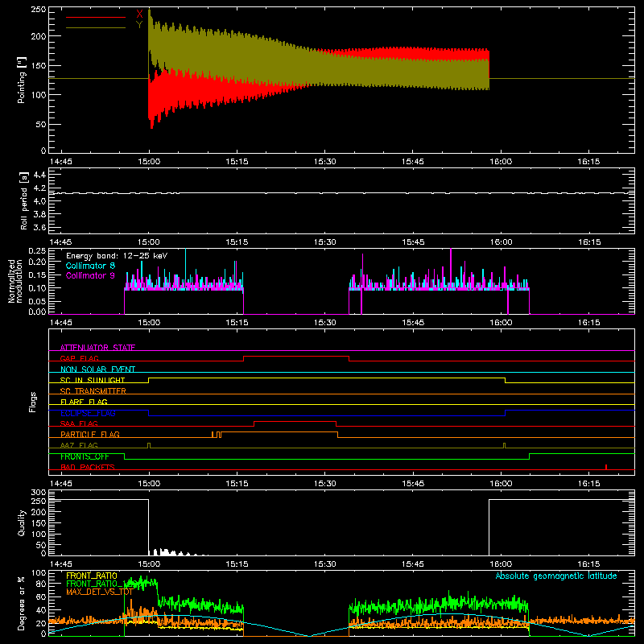Screen dimensions: 644x644
Task: Click the 0.25 tick on modulation axis
Action: click(x=37, y=251)
